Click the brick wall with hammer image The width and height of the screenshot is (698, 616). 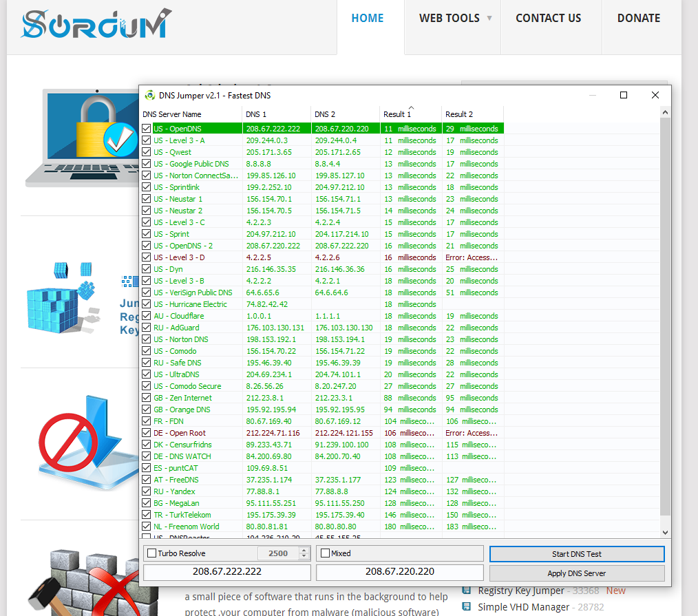click(x=93, y=582)
